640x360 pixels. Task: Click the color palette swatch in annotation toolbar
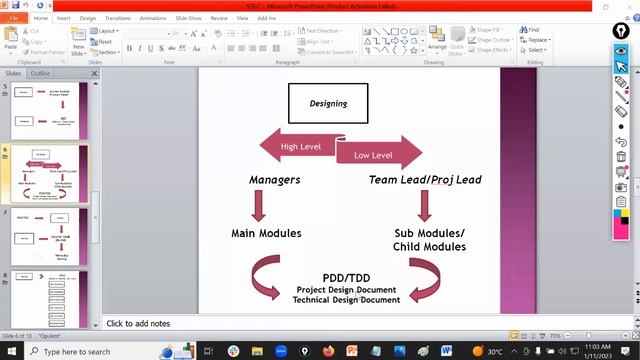(x=621, y=224)
